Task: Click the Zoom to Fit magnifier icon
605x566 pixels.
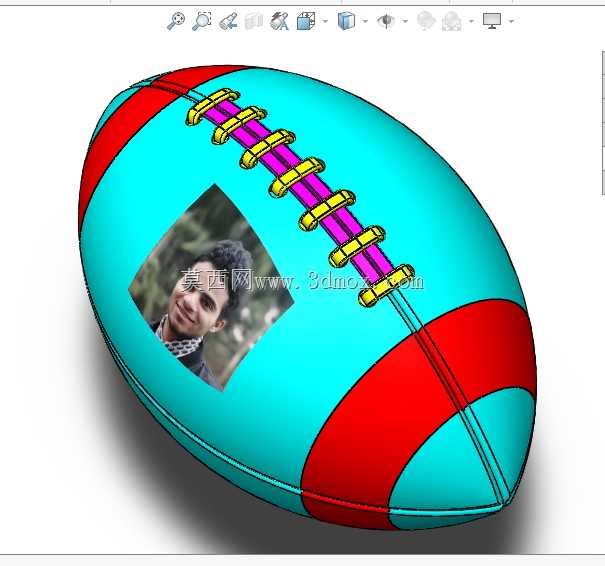Action: pos(176,20)
